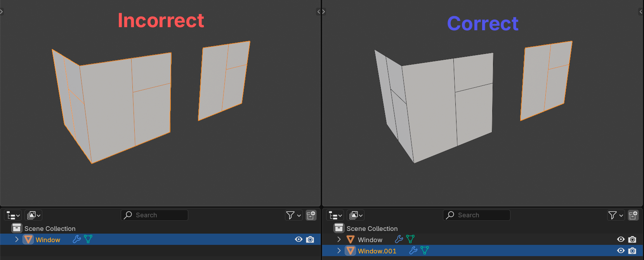The width and height of the screenshot is (644, 260).
Task: Click Window.001 modifier wrench icon
Action: (x=413, y=250)
